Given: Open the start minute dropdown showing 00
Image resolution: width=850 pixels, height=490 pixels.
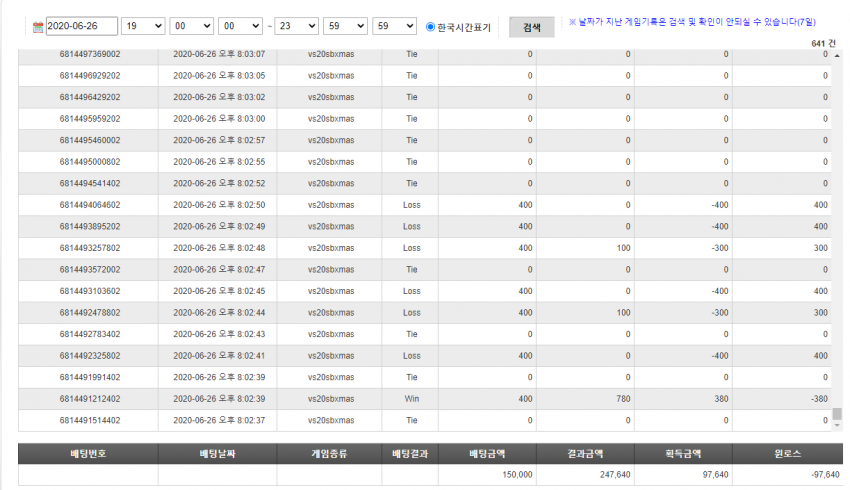Looking at the screenshot, I should (191, 26).
